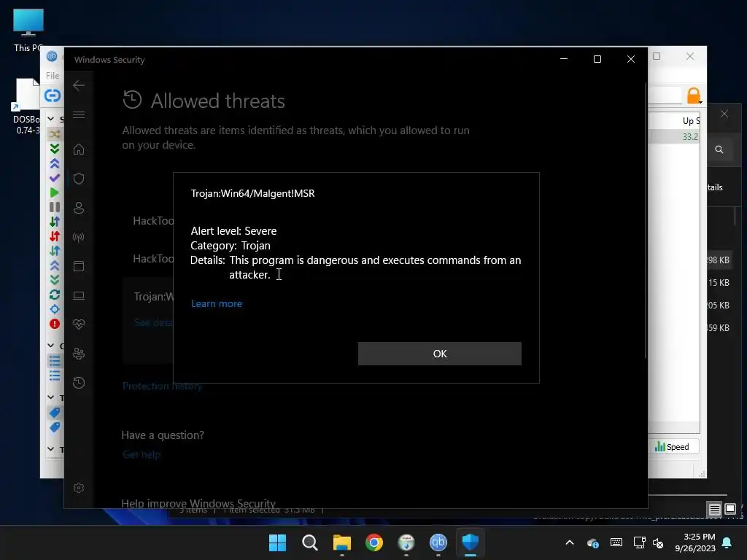Select the highlighted first tag icon
The image size is (747, 560).
click(55, 413)
